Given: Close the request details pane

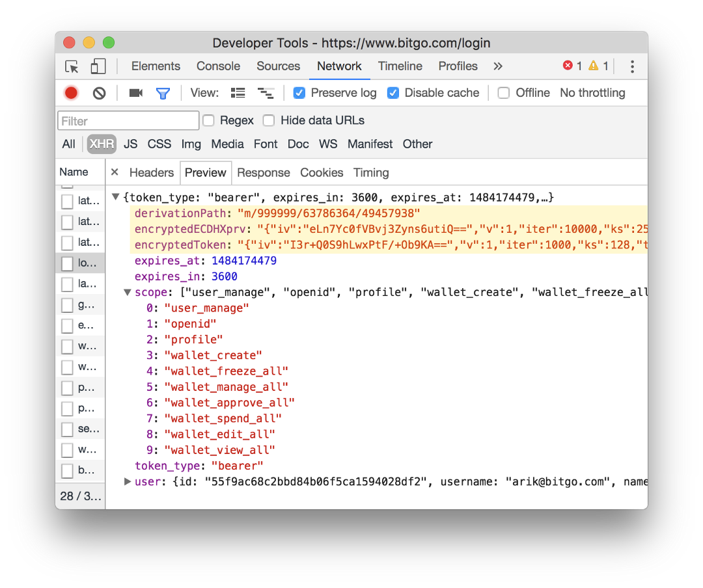Looking at the screenshot, I should coord(115,172).
